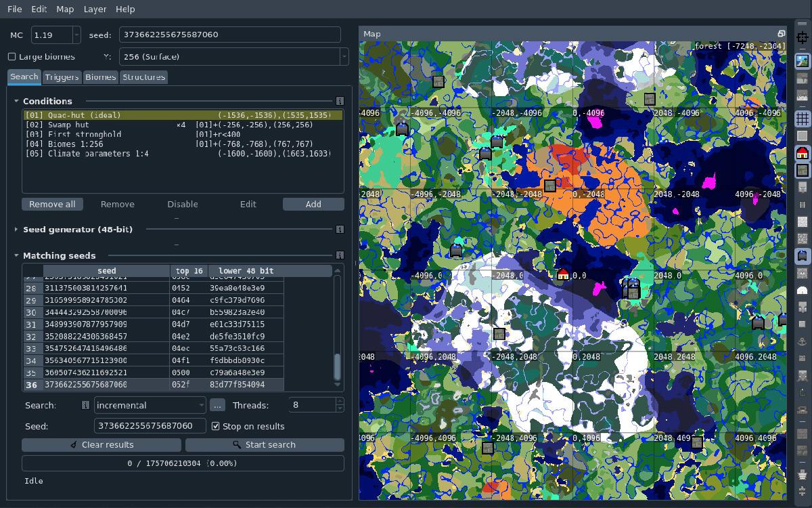This screenshot has width=812, height=508.
Task: Click inside the Seed input field
Action: (x=149, y=425)
